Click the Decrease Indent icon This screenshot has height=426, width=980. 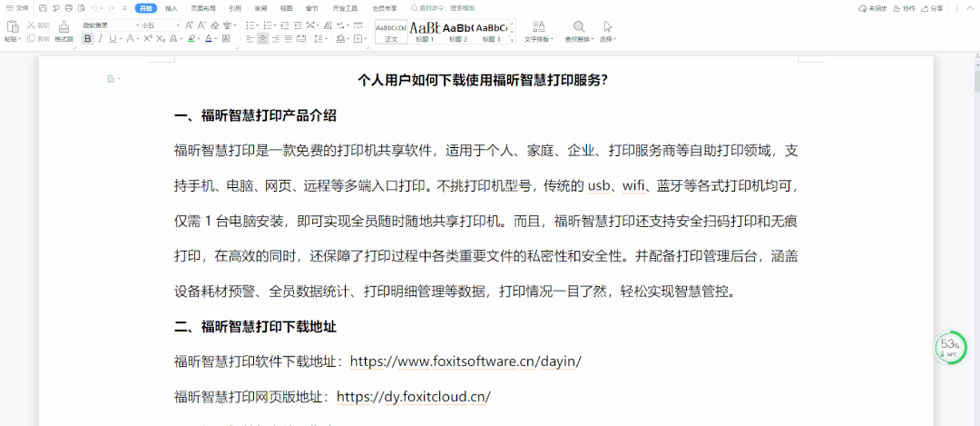284,25
